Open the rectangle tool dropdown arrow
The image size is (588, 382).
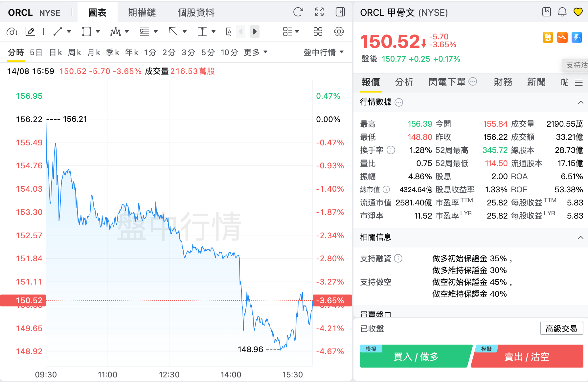click(x=98, y=32)
